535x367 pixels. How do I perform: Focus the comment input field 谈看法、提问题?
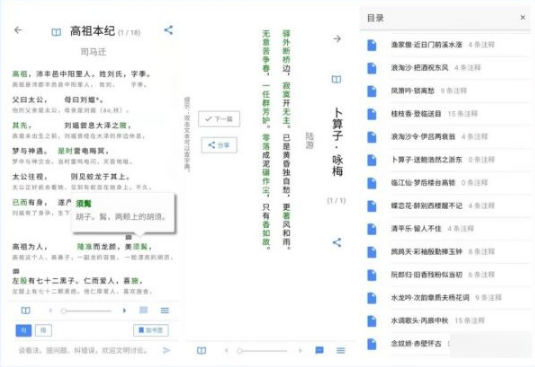pos(83,350)
